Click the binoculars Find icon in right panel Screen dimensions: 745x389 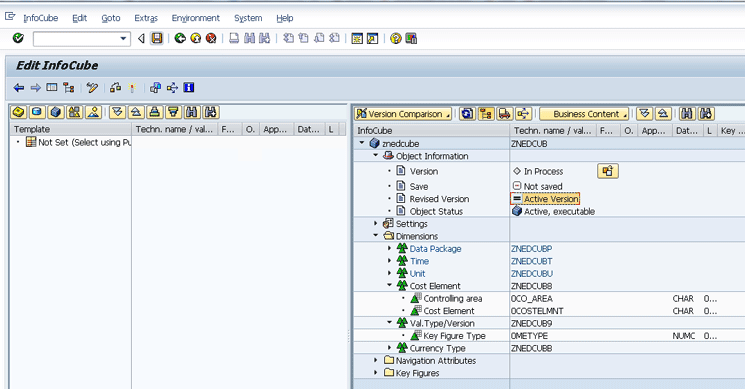point(686,114)
